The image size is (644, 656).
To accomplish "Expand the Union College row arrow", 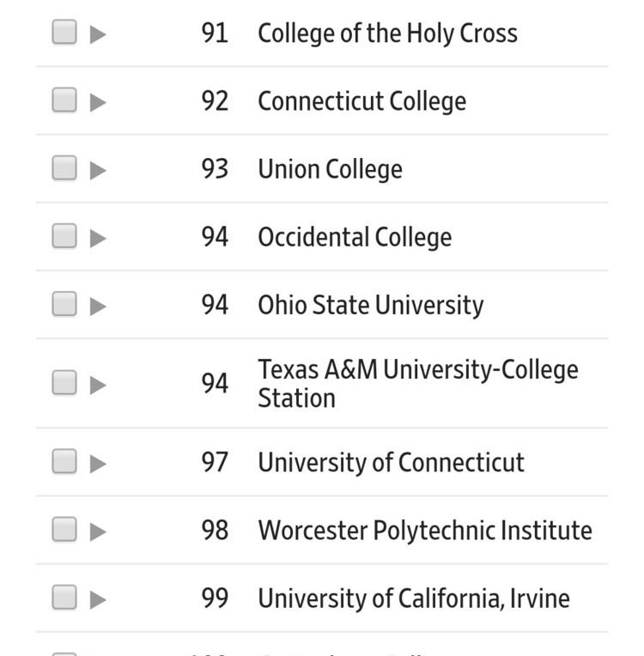I will click(98, 170).
